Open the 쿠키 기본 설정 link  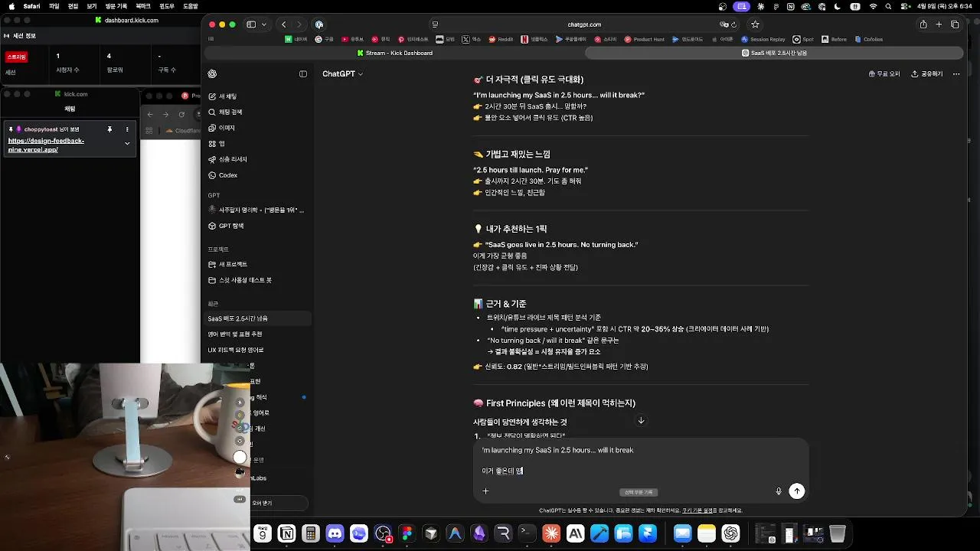coord(699,510)
